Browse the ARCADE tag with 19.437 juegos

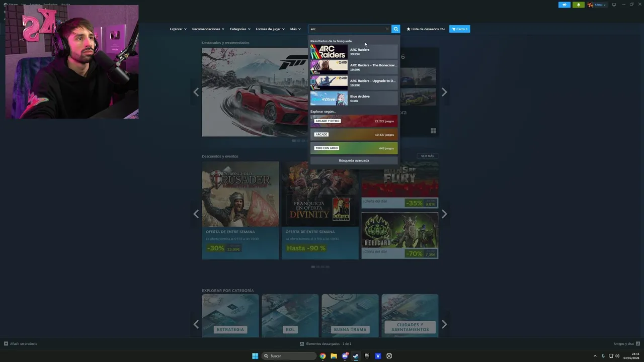pos(354,135)
